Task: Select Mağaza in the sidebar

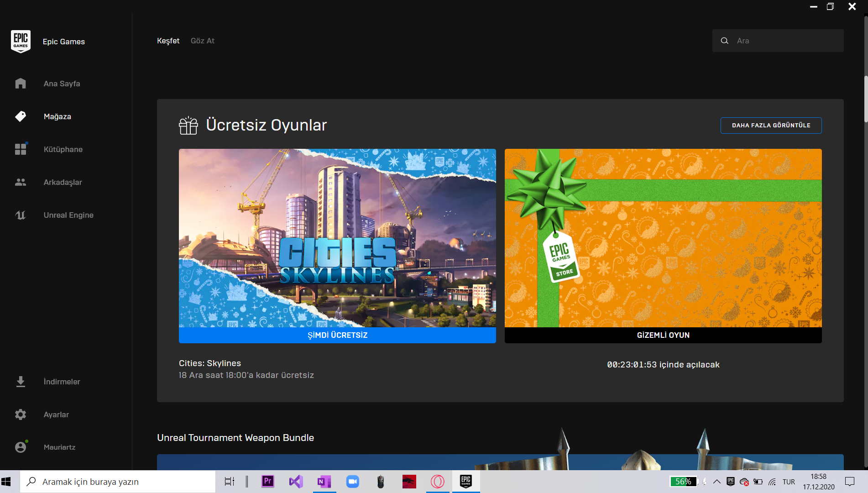Action: pyautogui.click(x=58, y=116)
